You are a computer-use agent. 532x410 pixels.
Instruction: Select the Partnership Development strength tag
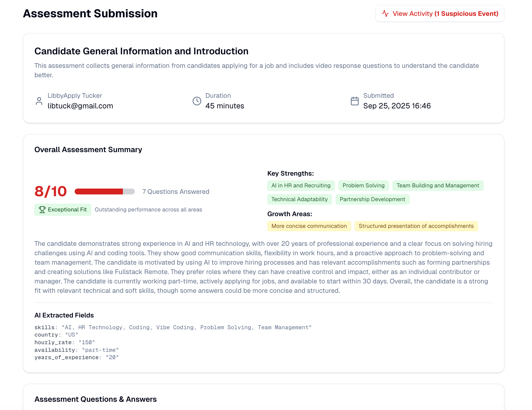click(x=372, y=199)
